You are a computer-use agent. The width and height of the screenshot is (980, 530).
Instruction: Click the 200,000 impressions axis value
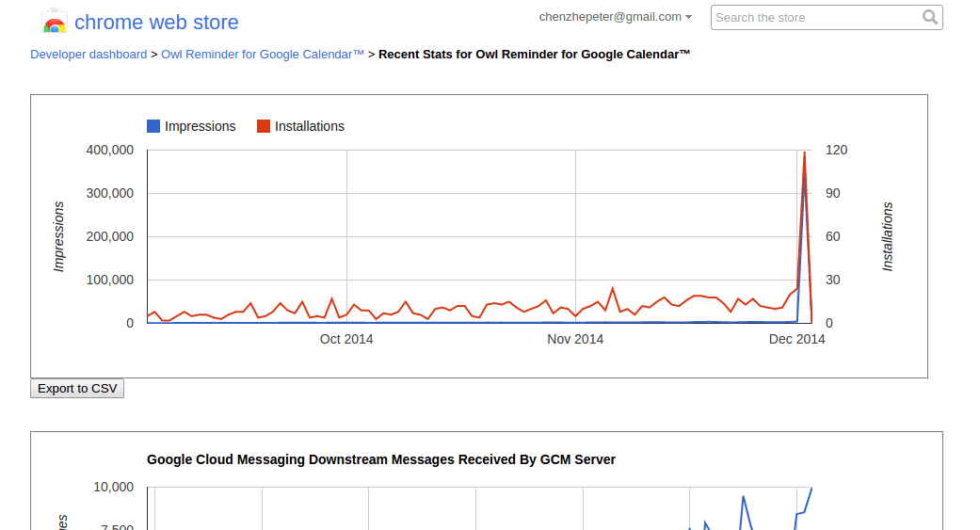pos(110,236)
